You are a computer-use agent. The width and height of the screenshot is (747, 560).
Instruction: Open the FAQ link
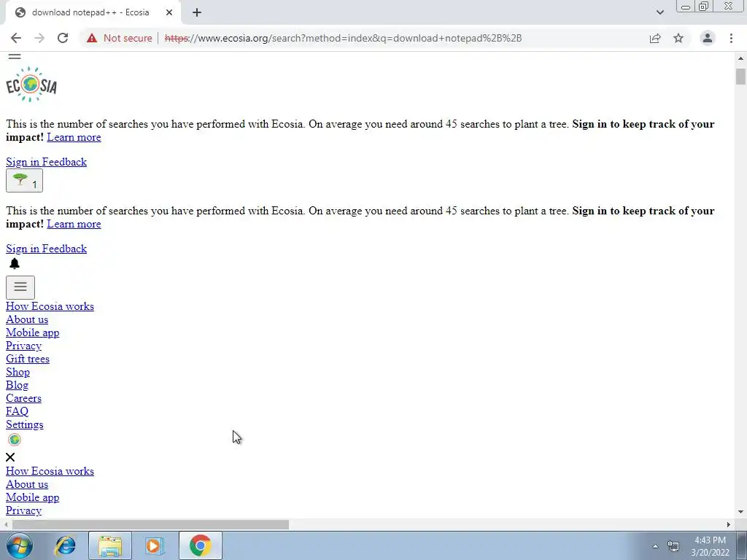pyautogui.click(x=17, y=411)
